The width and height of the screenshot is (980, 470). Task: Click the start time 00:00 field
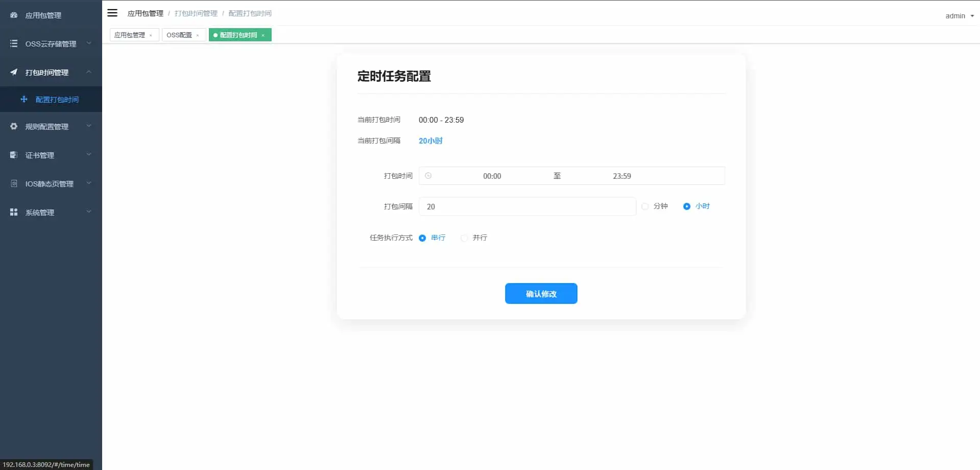coord(492,176)
